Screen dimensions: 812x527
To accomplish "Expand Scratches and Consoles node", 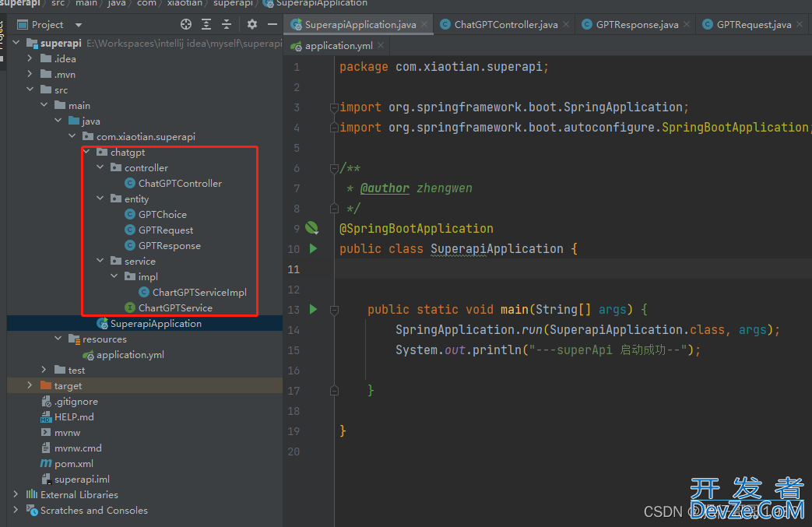I will tap(16, 509).
